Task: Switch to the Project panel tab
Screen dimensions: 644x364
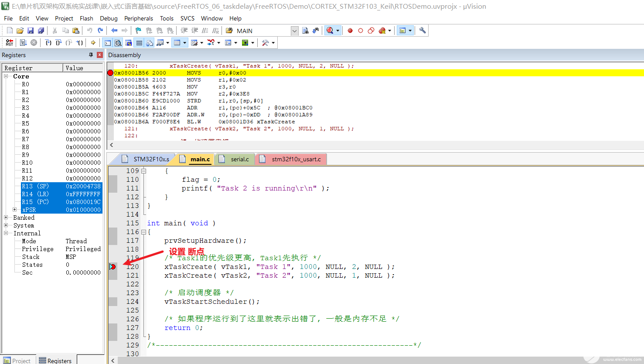Action: [x=17, y=361]
